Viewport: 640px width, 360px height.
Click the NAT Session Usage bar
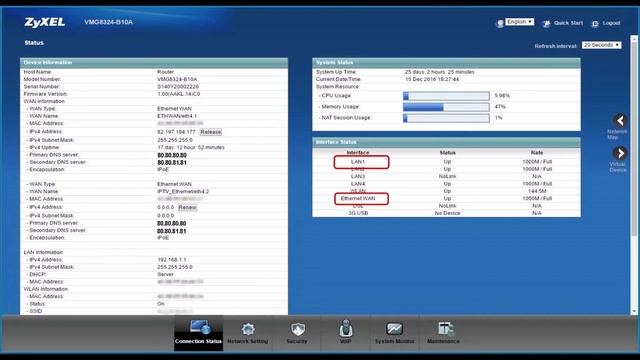[446, 118]
